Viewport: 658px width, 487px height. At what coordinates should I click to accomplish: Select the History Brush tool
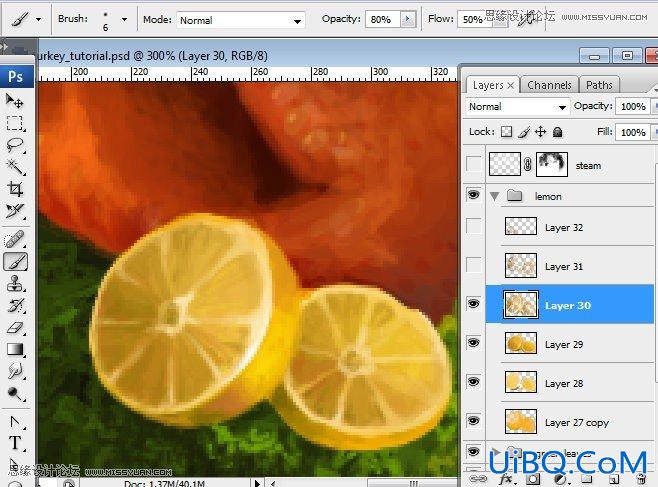(x=15, y=305)
